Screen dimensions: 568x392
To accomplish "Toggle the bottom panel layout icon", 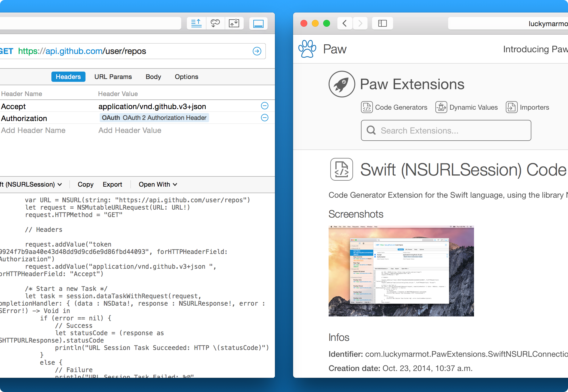I will [x=258, y=23].
